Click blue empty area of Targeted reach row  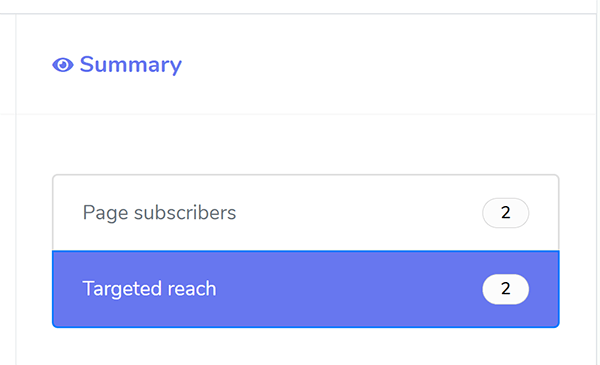pos(348,289)
